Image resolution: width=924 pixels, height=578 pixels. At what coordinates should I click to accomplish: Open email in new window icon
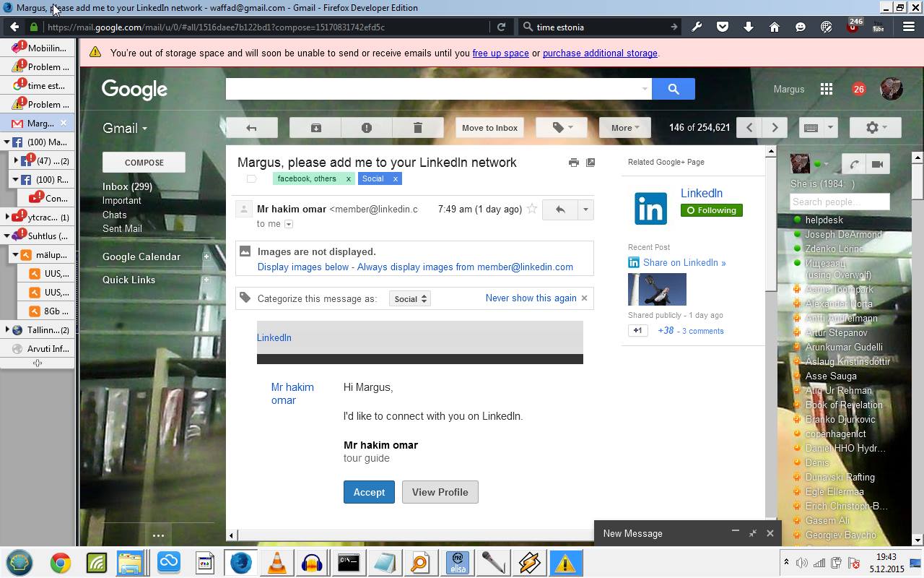[590, 163]
